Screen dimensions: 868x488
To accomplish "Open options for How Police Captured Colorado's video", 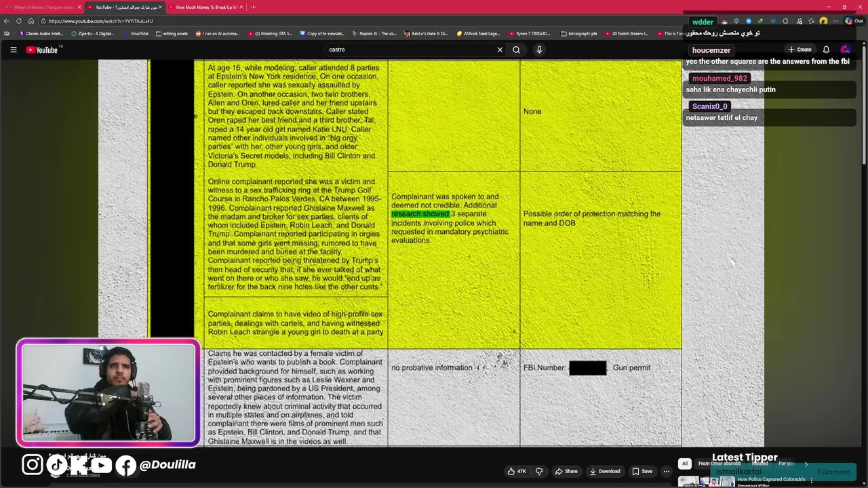I will click(x=811, y=480).
